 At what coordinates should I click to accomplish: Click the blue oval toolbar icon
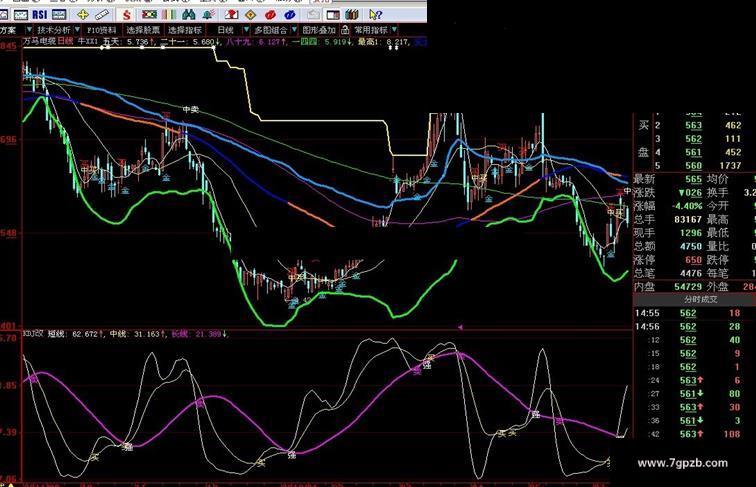click(x=289, y=15)
